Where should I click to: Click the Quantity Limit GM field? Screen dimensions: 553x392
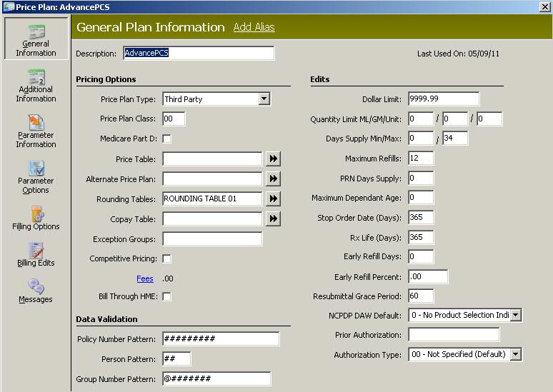click(x=455, y=119)
